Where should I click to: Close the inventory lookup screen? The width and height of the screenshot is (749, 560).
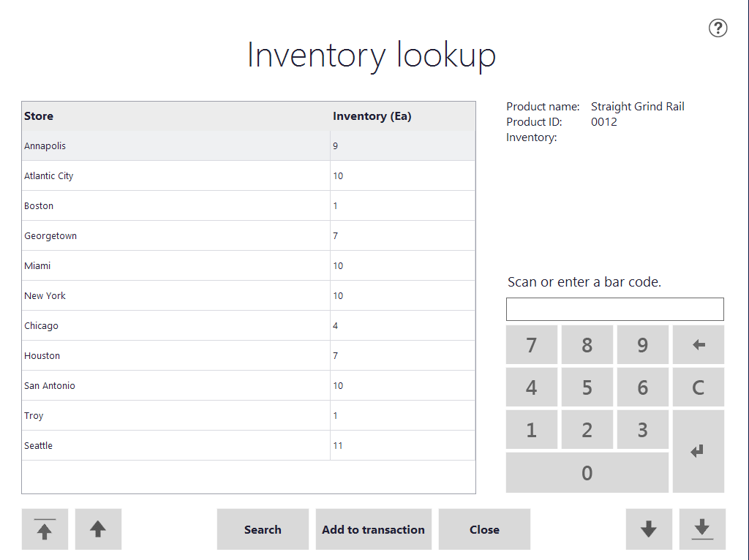point(484,529)
